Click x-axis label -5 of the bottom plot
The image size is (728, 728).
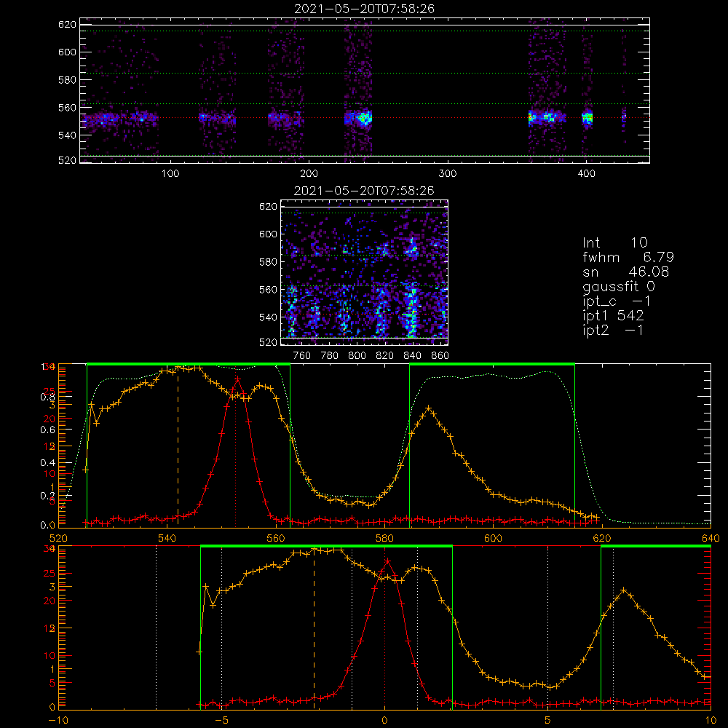tap(222, 721)
